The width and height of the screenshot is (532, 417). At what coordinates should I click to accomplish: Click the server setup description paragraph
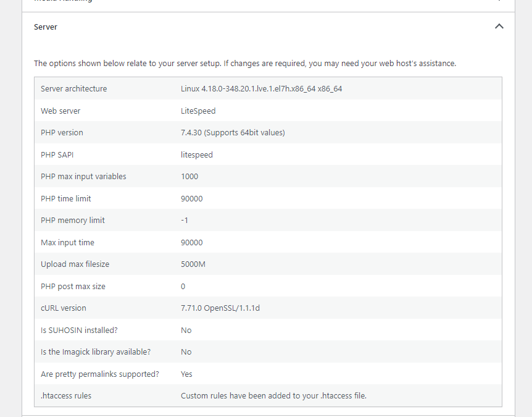(245, 64)
